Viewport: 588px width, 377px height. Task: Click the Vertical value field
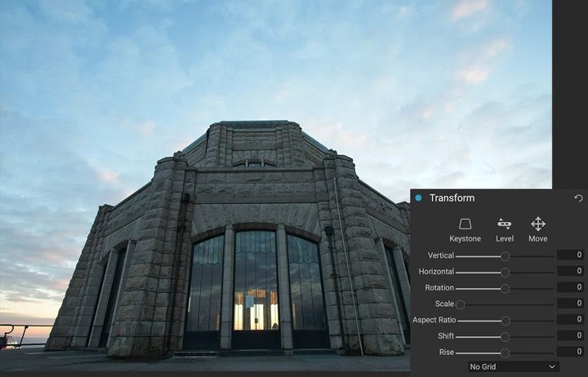point(570,255)
